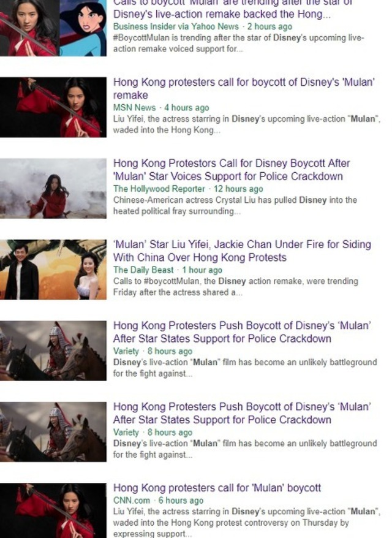Viewport: 392px width, 538px height.
Task: Click the first Variety horseback thumbnail
Action: tap(53, 350)
